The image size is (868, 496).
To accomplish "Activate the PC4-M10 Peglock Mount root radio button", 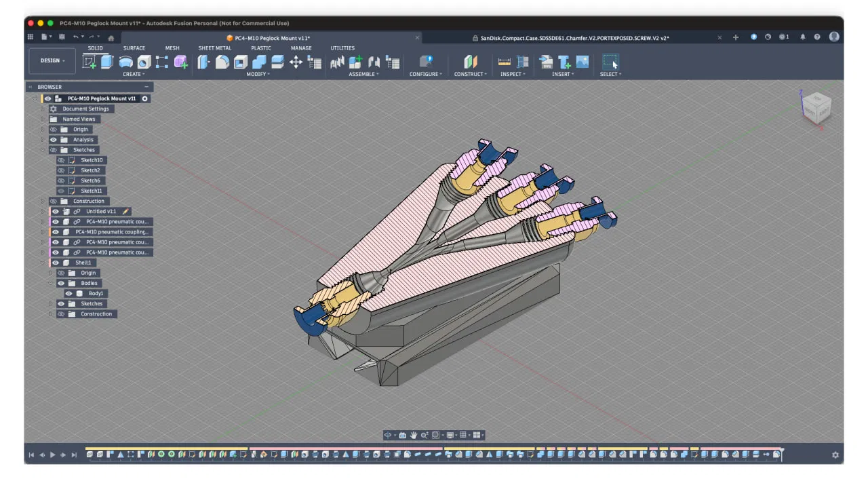I will [145, 98].
